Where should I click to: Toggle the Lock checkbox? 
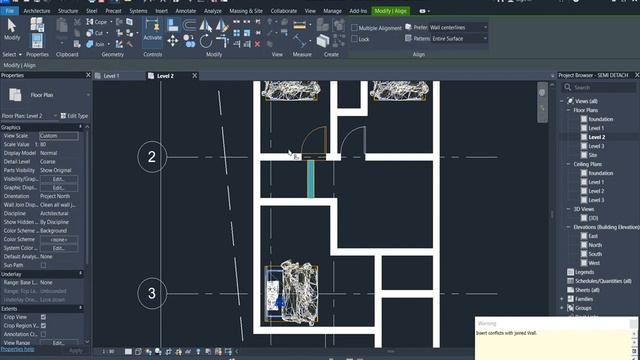coord(354,39)
